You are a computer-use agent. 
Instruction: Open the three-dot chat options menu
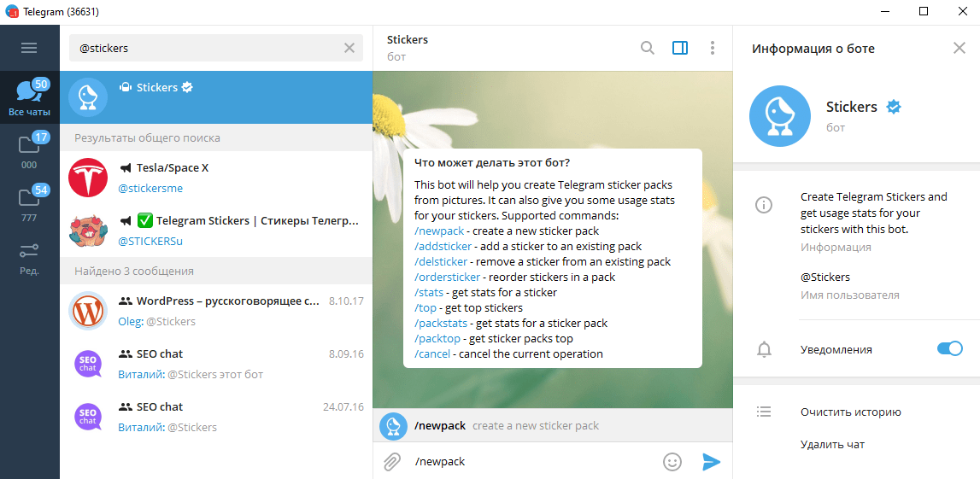point(713,48)
